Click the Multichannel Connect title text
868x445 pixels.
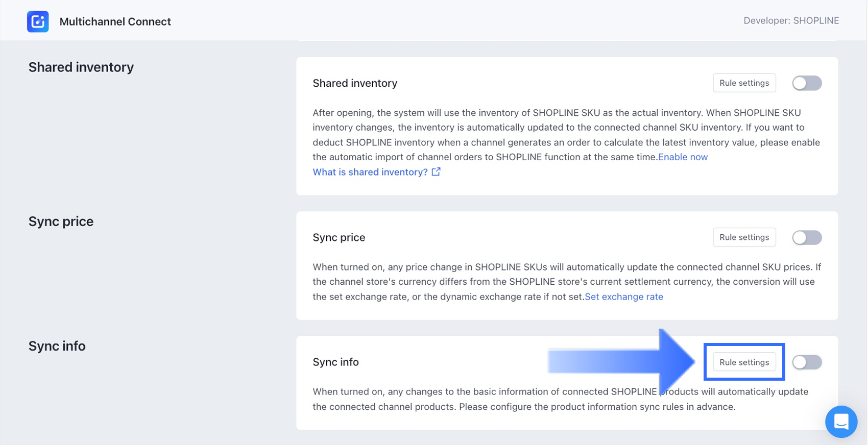tap(115, 21)
